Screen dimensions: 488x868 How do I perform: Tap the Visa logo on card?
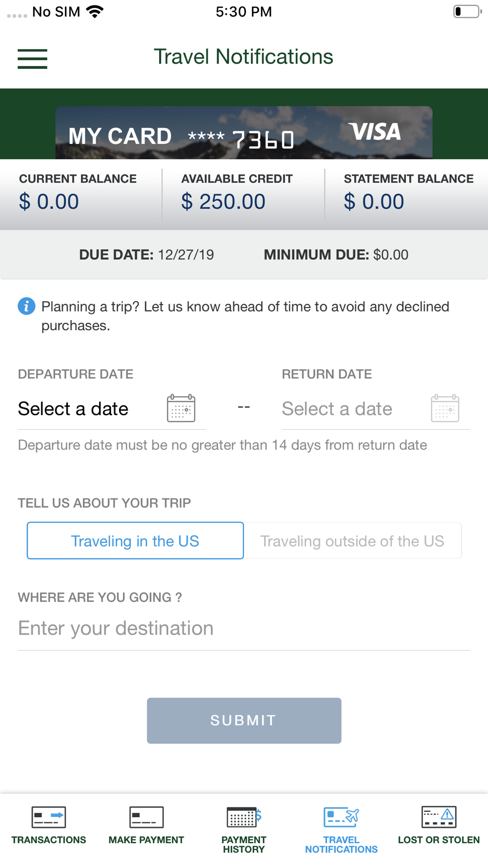tap(374, 132)
